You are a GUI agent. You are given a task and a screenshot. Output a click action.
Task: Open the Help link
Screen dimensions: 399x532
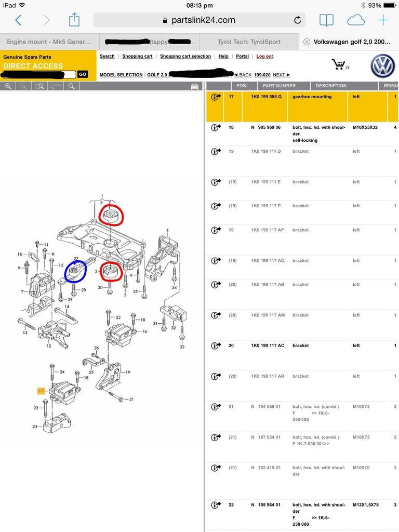[x=223, y=56]
